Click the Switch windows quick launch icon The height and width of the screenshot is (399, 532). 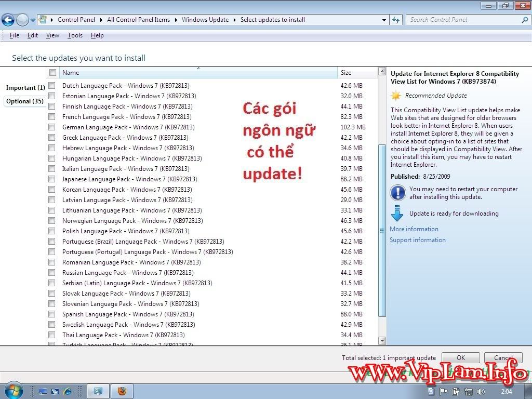55,392
